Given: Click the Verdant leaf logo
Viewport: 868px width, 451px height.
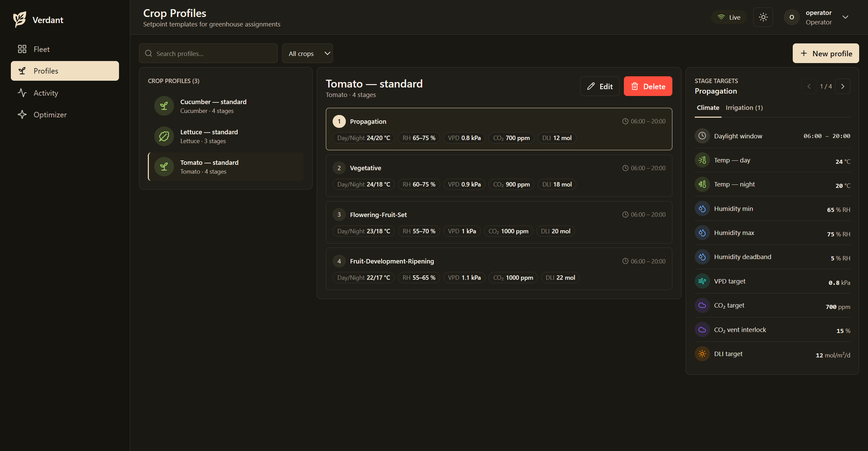Looking at the screenshot, I should click(x=19, y=20).
